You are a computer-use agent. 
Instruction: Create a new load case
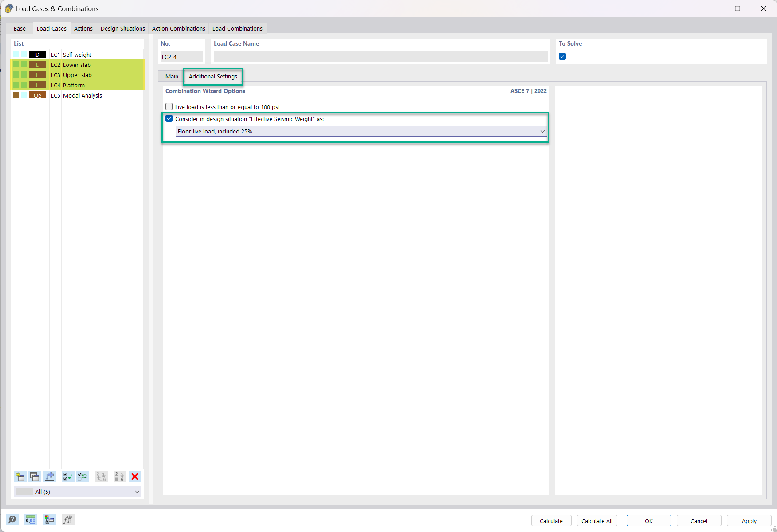(20, 477)
